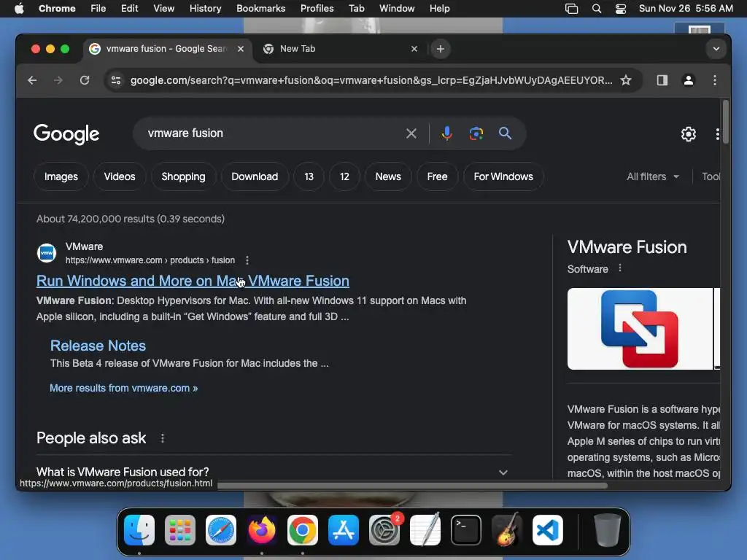Select the News filter chip

tap(388, 176)
